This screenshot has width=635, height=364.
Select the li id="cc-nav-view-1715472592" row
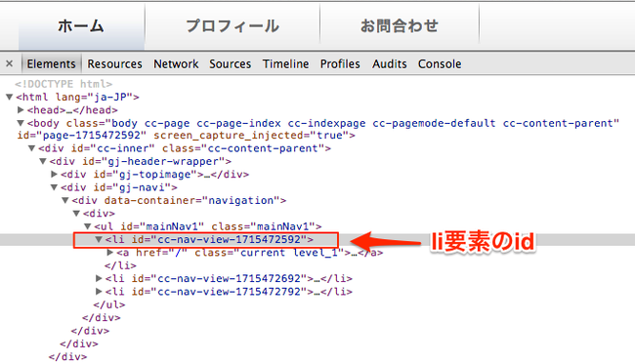click(209, 239)
